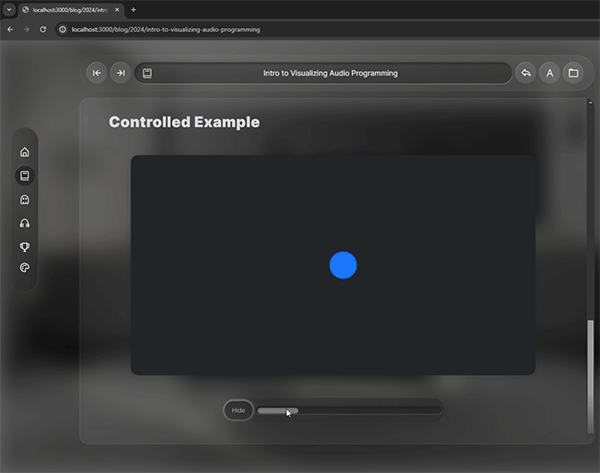Open the headphones icon in sidebar
The width and height of the screenshot is (600, 473).
coord(24,223)
